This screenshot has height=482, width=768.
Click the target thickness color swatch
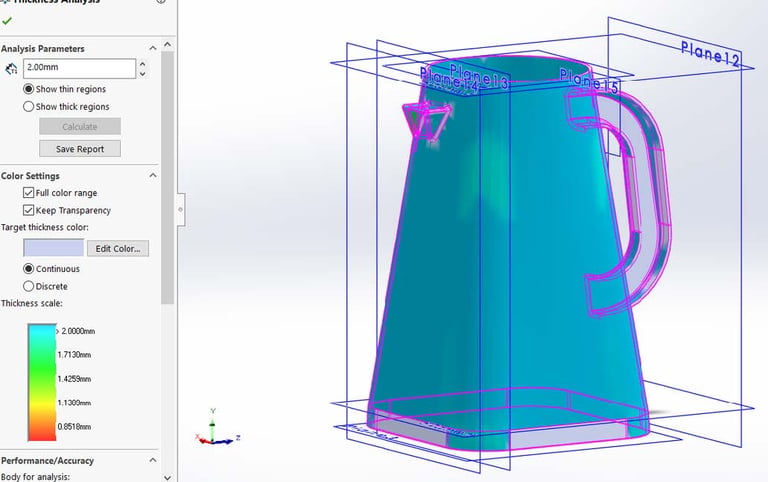tap(54, 248)
